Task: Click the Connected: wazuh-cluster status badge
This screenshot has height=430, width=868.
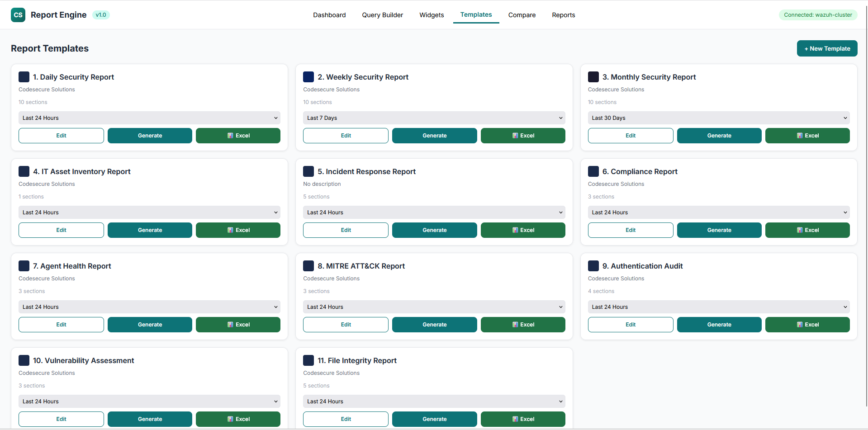Action: (x=817, y=14)
